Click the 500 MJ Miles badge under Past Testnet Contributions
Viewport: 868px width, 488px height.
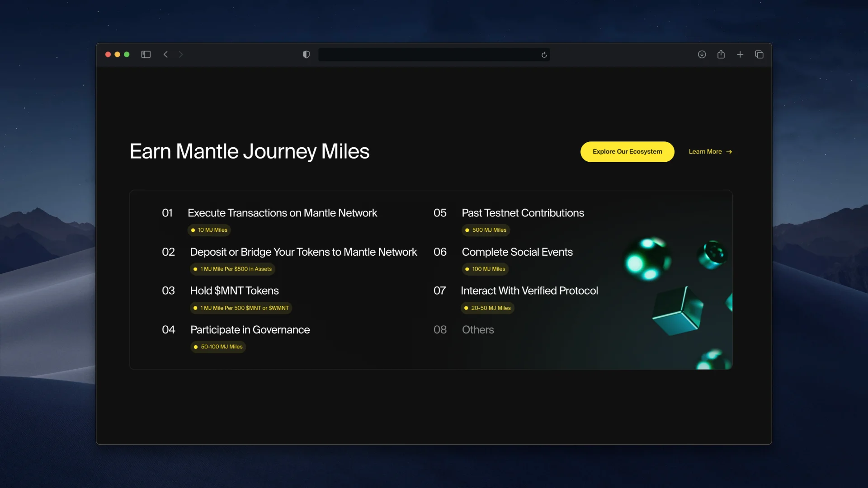(486, 230)
